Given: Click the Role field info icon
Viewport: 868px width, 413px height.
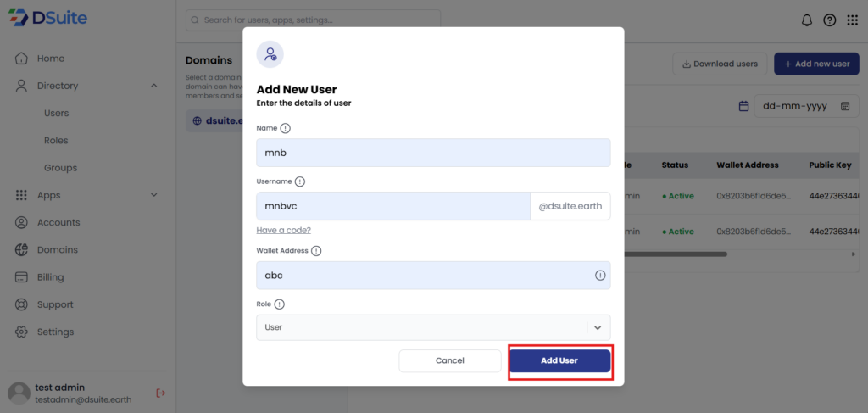Looking at the screenshot, I should [x=280, y=304].
